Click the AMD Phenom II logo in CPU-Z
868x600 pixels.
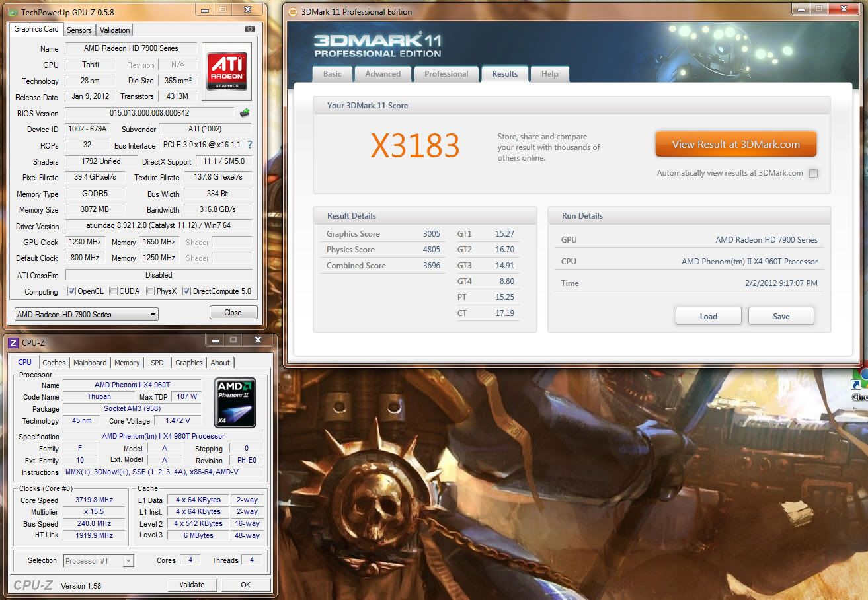point(235,402)
